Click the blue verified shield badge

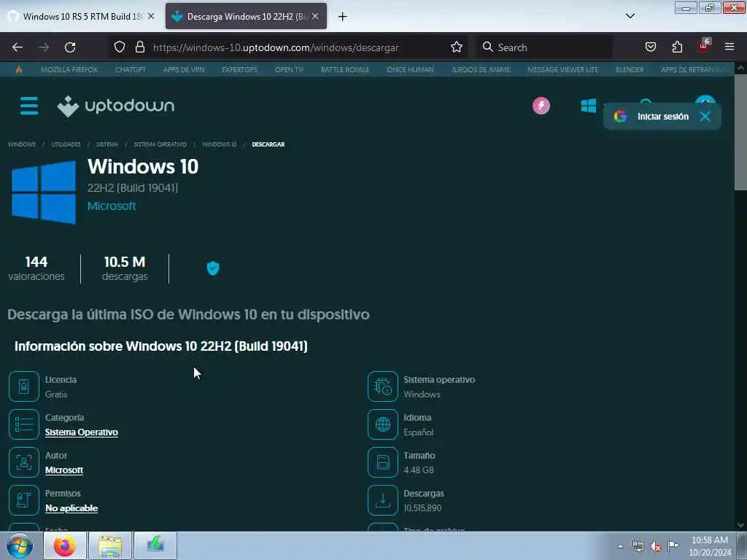(x=213, y=268)
